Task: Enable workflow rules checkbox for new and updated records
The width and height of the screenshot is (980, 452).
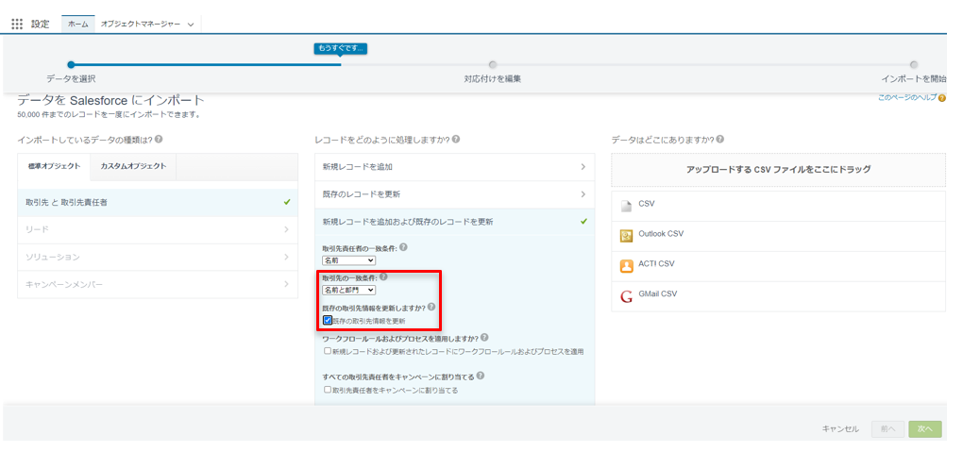Action: (328, 351)
